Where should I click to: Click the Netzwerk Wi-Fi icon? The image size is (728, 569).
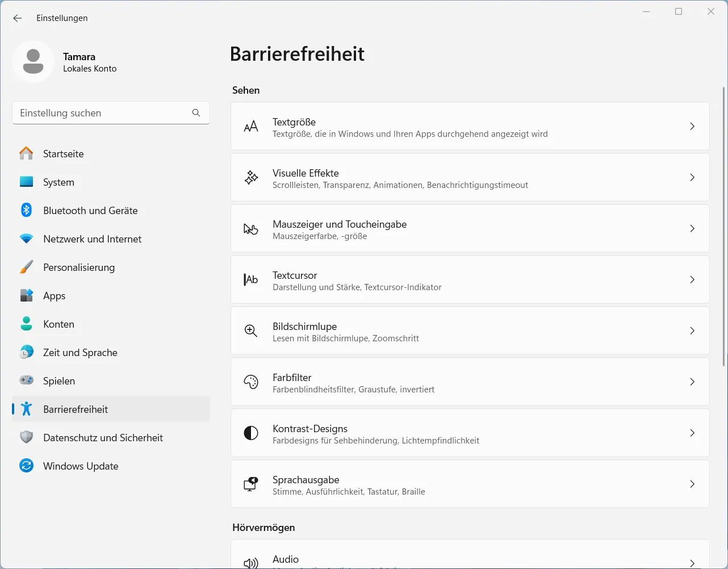[26, 239]
